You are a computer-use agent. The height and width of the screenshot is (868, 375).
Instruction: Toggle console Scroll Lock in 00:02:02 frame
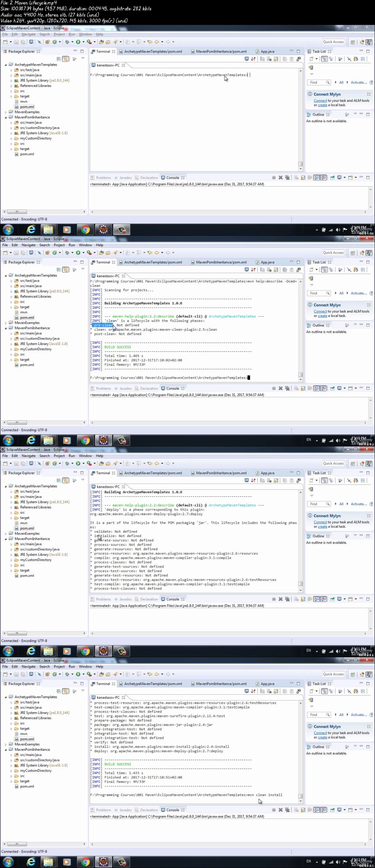(x=303, y=389)
